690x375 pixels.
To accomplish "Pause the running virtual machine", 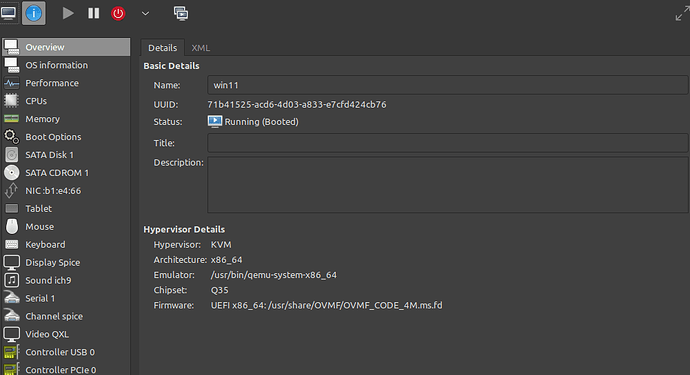I will pos(93,13).
